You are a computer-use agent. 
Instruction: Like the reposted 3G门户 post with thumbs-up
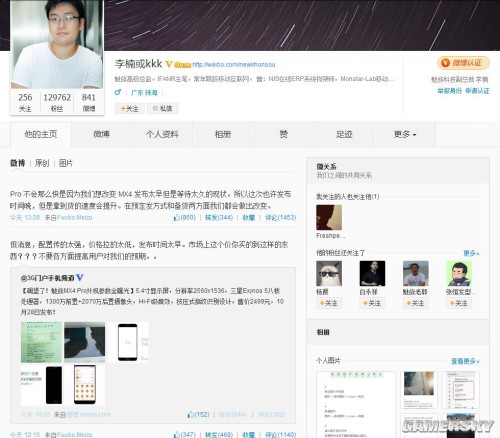pos(191,415)
